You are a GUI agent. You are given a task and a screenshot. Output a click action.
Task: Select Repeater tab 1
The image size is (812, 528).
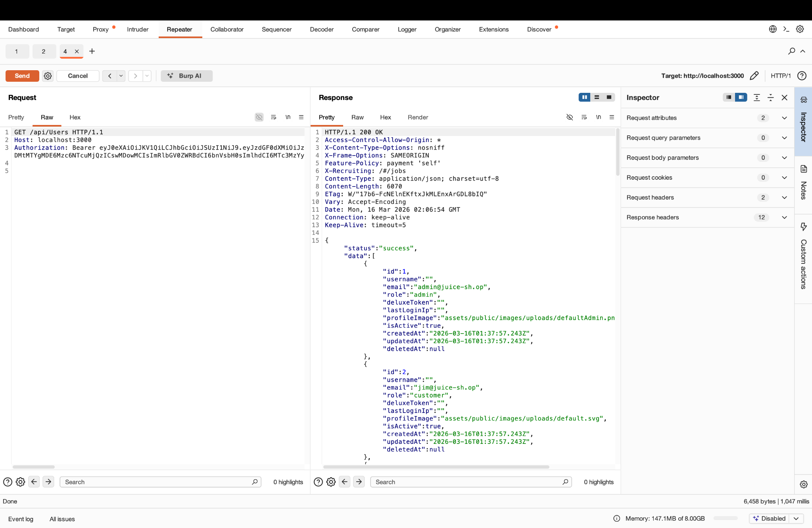click(17, 51)
